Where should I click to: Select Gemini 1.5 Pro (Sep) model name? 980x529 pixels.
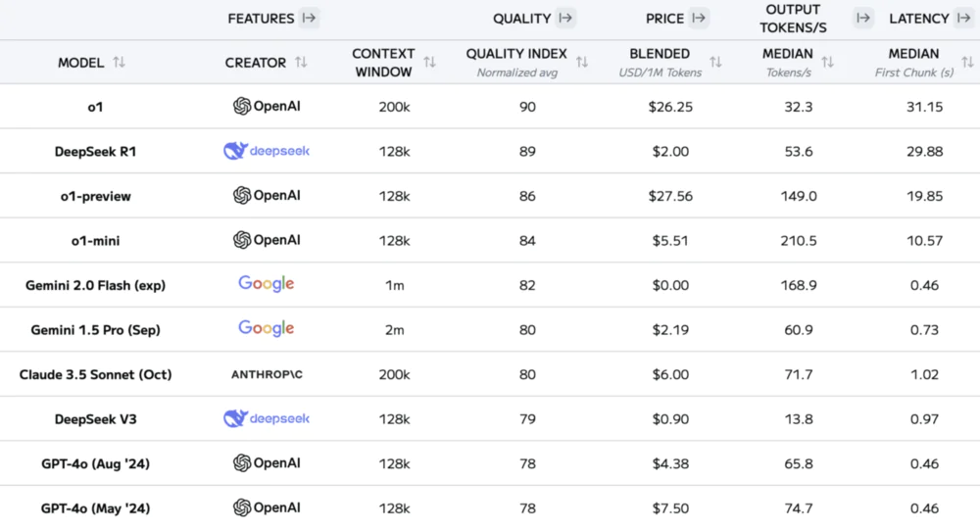(x=96, y=330)
